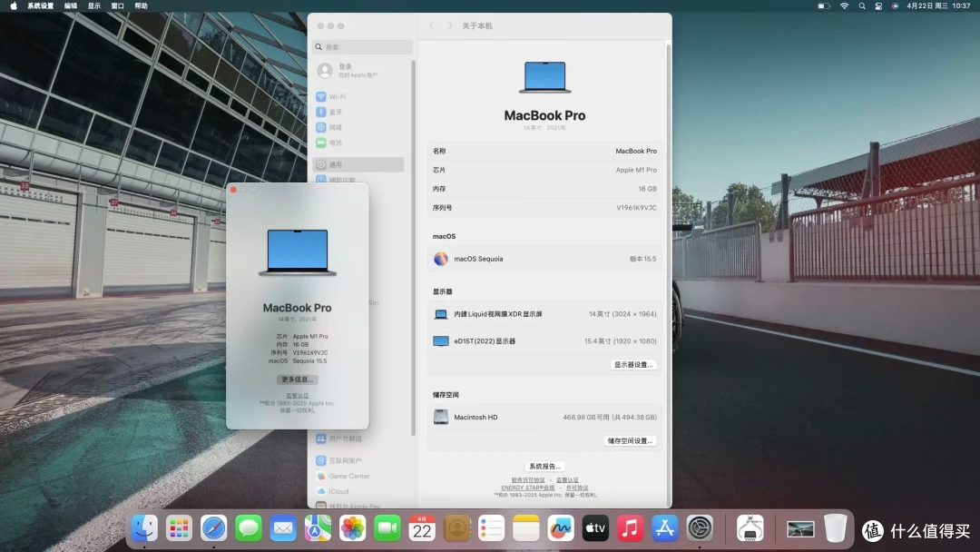Open System Information chip icon in Dock
The image size is (980, 552).
click(750, 529)
